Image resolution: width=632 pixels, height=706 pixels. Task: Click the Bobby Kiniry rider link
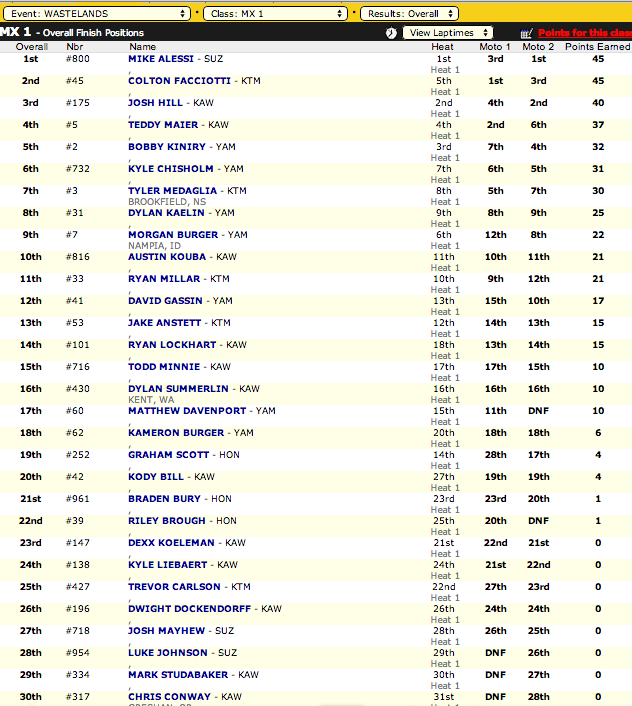point(165,147)
